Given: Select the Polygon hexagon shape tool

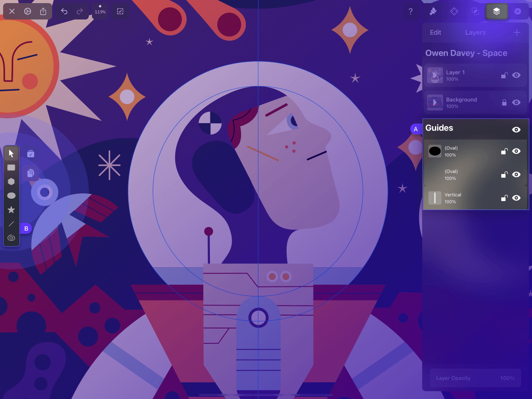Looking at the screenshot, I should 11,182.
